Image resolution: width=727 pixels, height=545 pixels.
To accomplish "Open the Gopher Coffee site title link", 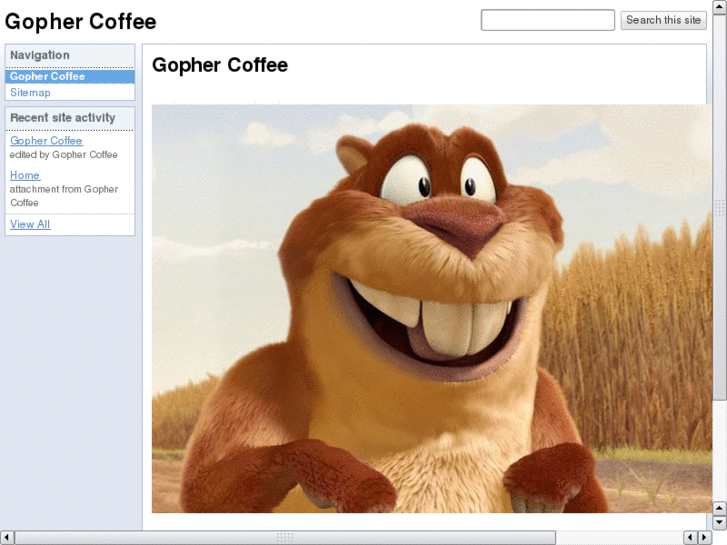I will tap(80, 21).
